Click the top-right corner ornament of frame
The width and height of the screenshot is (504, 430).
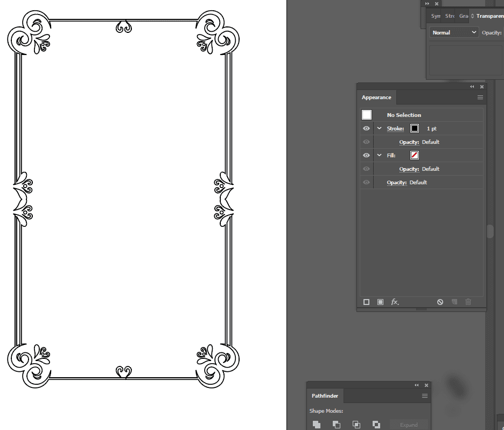218,32
